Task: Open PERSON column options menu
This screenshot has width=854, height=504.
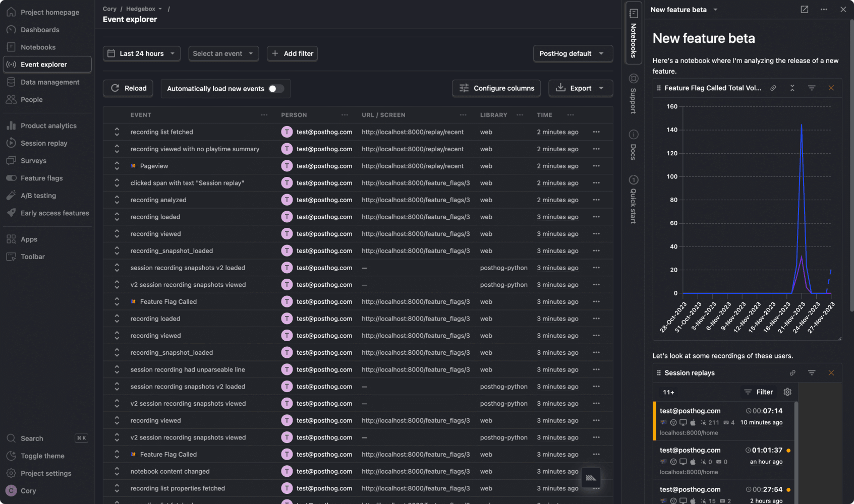Action: 345,115
